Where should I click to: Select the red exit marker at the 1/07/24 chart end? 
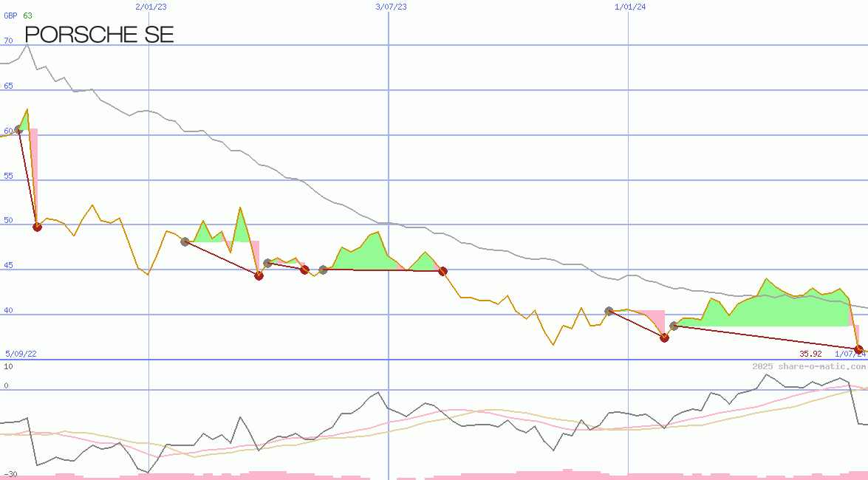coord(858,350)
